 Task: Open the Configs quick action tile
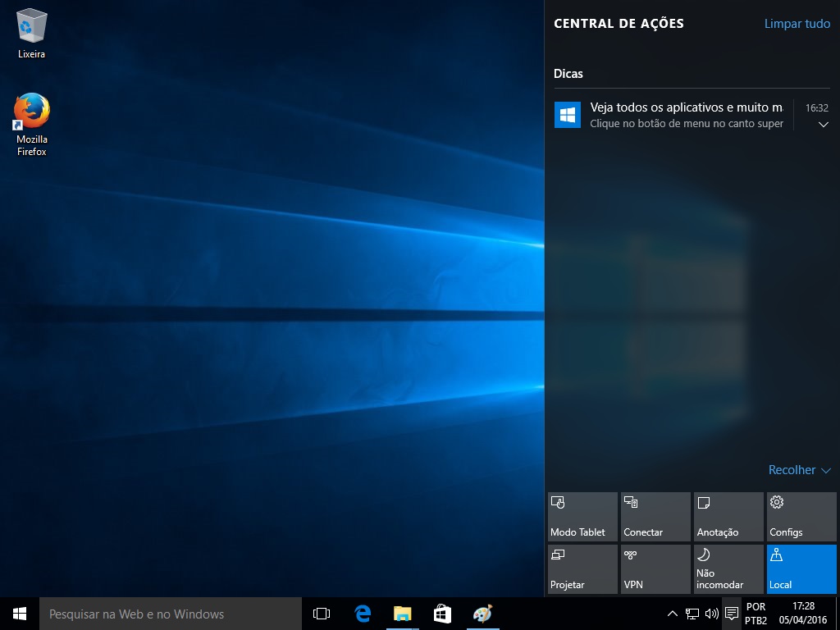pos(801,517)
